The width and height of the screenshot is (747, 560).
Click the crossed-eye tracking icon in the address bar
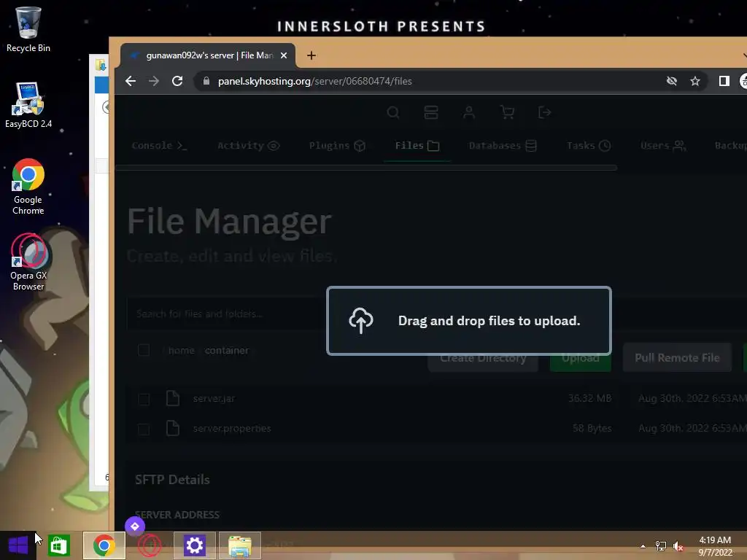click(x=672, y=81)
